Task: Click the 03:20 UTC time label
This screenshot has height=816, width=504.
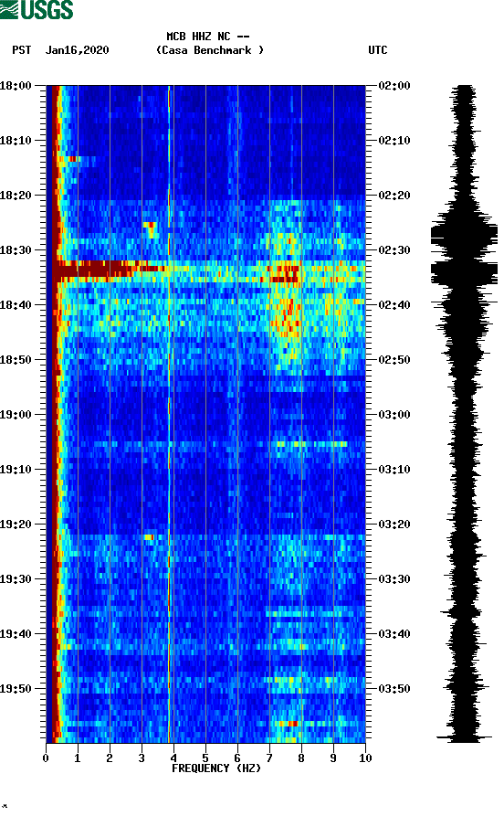Action: tap(394, 525)
